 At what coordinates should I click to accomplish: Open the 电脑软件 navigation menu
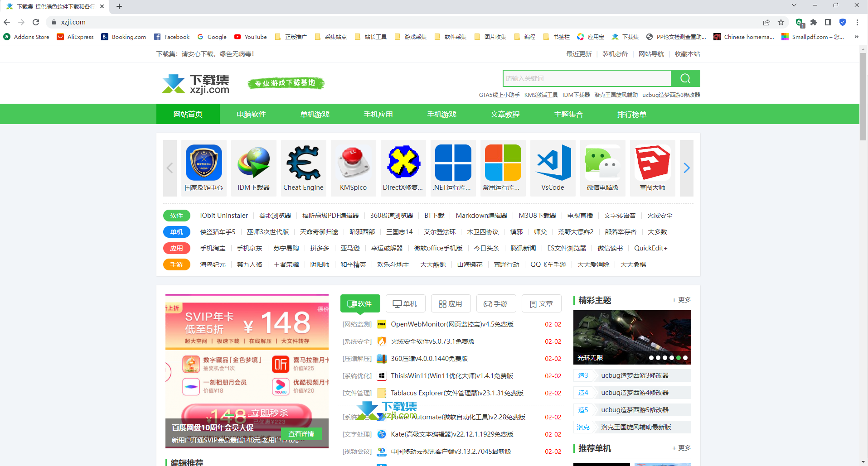[251, 114]
